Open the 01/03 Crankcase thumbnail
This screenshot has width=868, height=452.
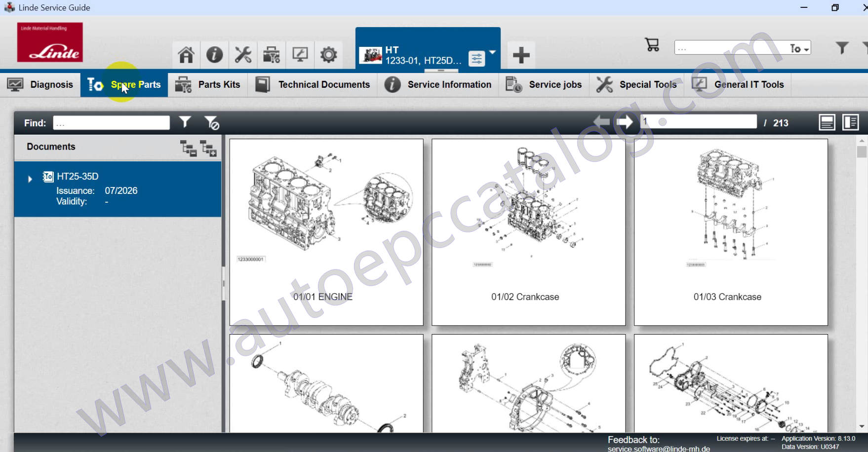(731, 232)
